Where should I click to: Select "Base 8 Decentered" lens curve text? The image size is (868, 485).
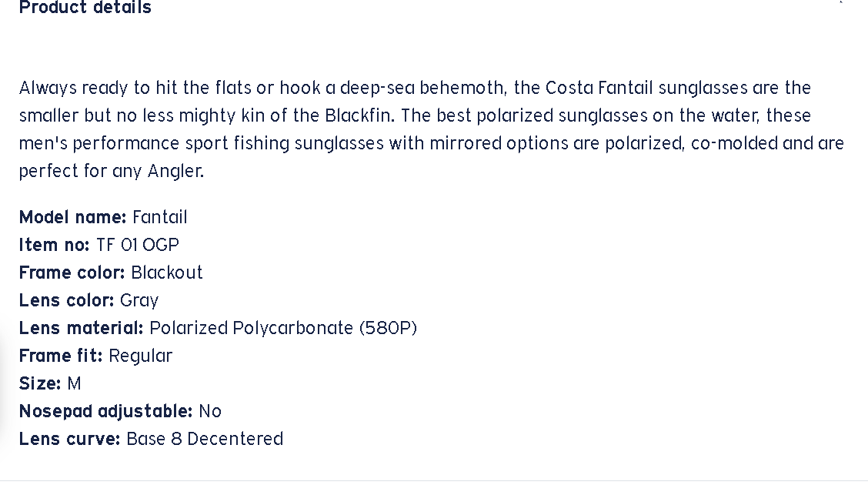pos(205,439)
